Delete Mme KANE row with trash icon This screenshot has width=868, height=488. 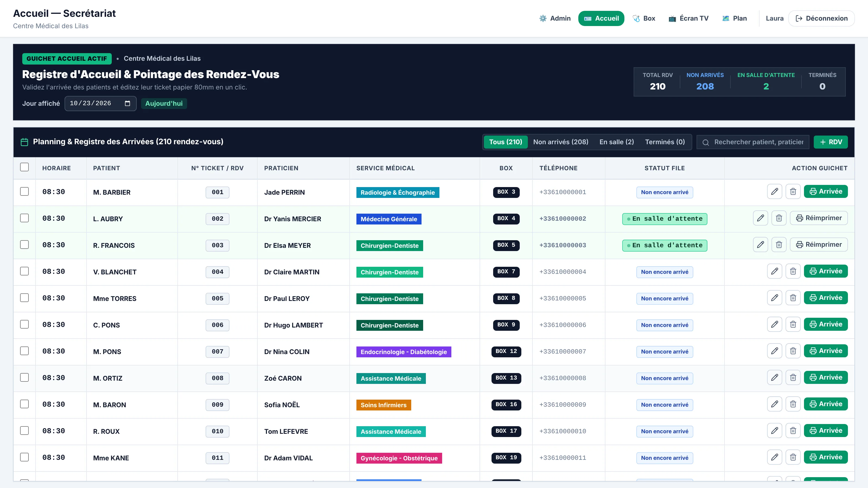point(793,458)
